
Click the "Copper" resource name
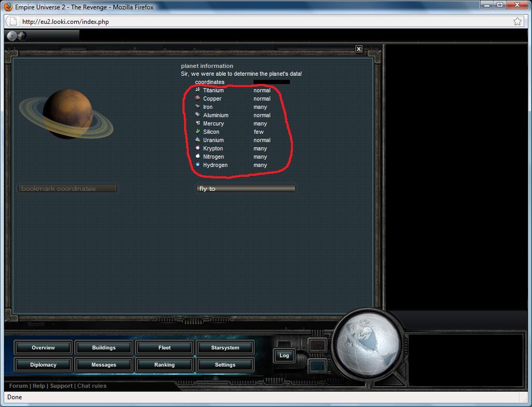(213, 99)
